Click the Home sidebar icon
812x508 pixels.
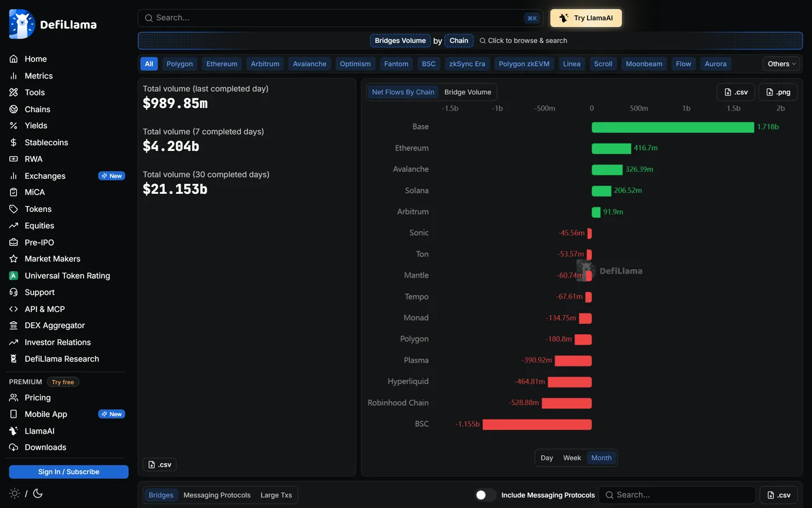[13, 59]
